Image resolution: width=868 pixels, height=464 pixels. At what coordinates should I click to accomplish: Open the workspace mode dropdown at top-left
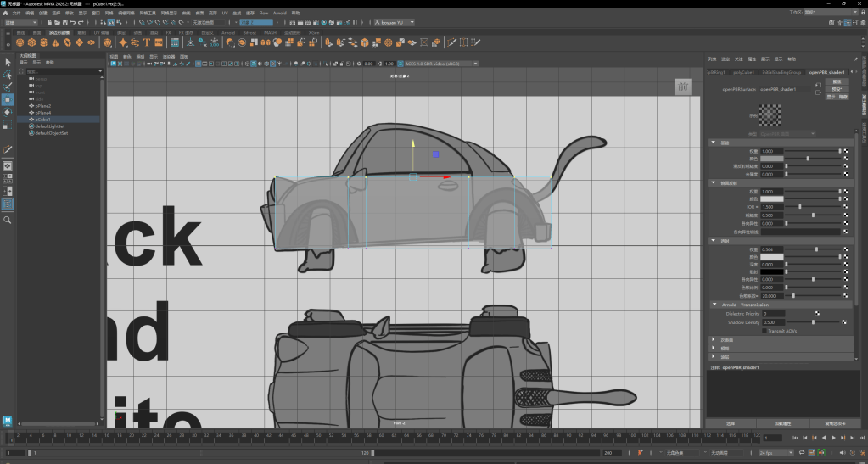tap(20, 23)
